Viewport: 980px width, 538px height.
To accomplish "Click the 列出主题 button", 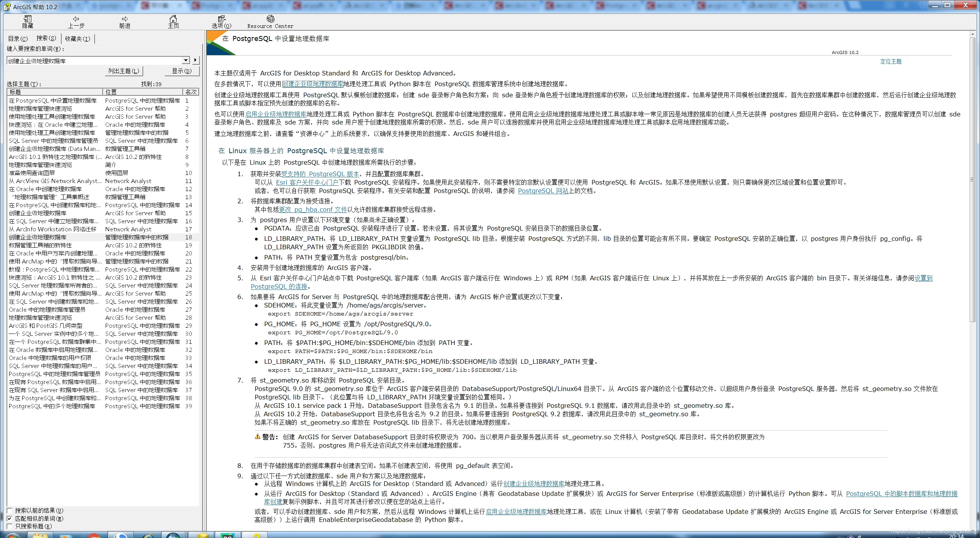I will [124, 71].
